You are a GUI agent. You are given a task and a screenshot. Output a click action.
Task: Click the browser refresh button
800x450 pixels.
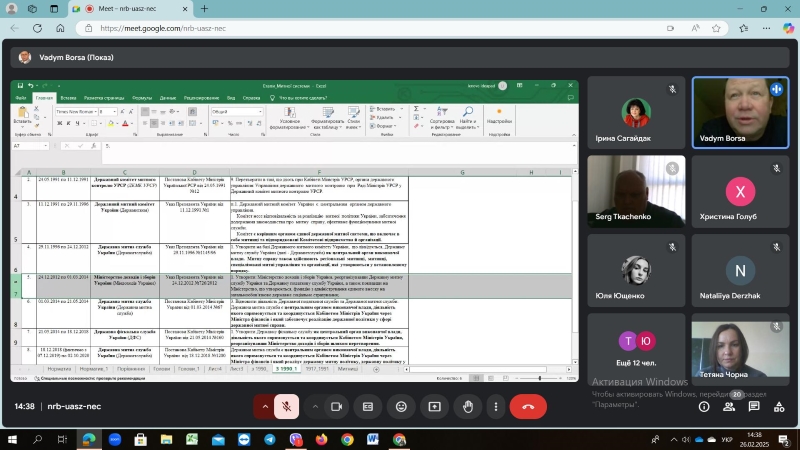point(37,28)
